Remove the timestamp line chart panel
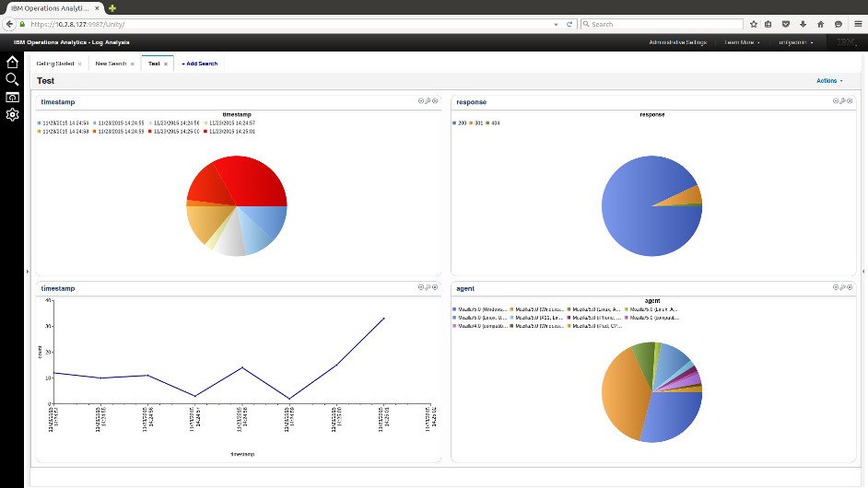Viewport: 868px width, 488px height. (x=435, y=287)
